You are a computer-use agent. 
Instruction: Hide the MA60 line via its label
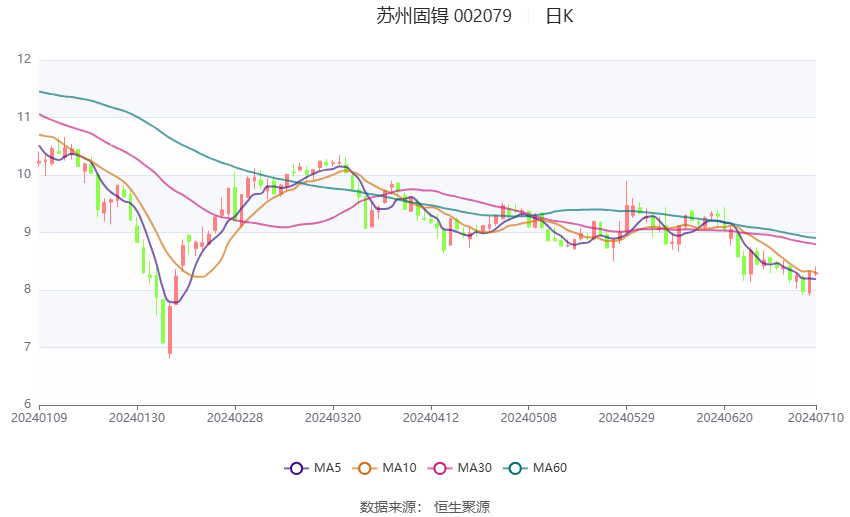[x=550, y=468]
